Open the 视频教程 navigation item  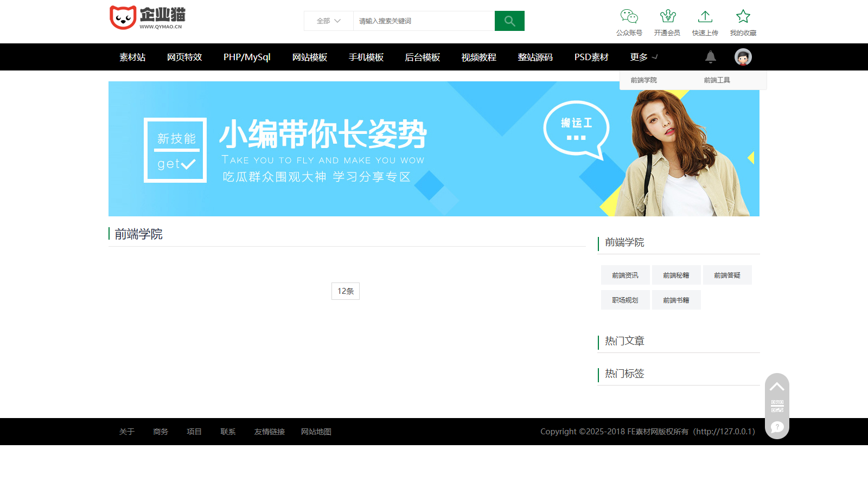(x=477, y=56)
